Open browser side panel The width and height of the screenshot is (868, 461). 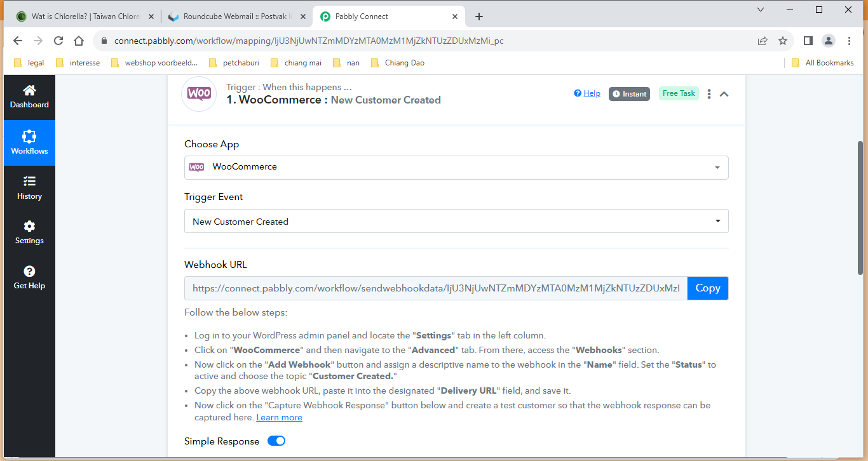[x=808, y=41]
